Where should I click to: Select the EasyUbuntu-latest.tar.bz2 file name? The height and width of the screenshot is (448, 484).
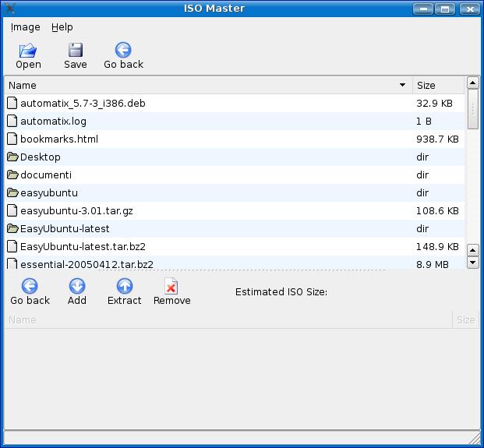pyautogui.click(x=83, y=246)
